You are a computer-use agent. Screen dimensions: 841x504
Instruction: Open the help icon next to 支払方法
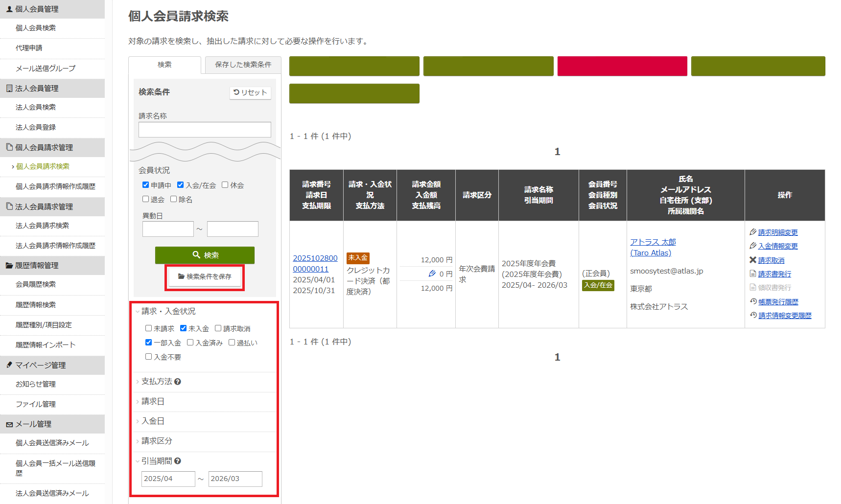[x=178, y=382]
